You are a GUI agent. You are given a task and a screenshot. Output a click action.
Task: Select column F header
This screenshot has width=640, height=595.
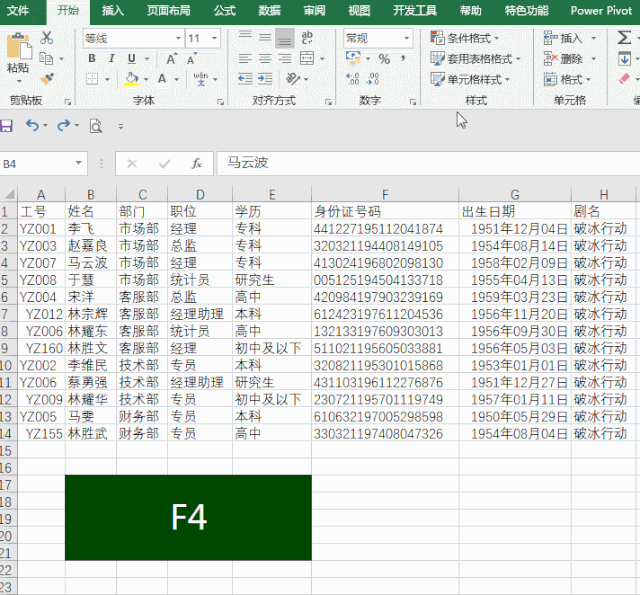pyautogui.click(x=385, y=195)
